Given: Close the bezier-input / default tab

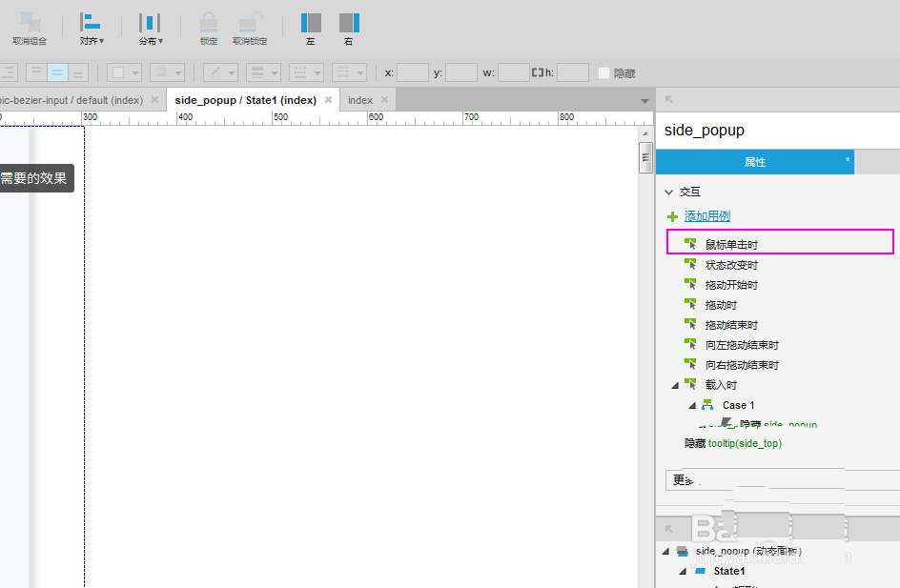Looking at the screenshot, I should tap(154, 100).
